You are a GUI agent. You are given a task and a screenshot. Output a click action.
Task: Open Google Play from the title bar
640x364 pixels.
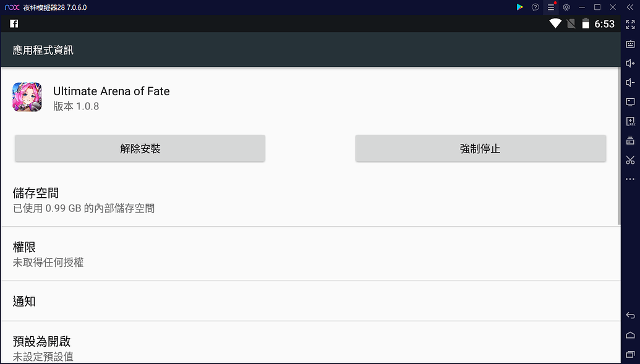519,7
